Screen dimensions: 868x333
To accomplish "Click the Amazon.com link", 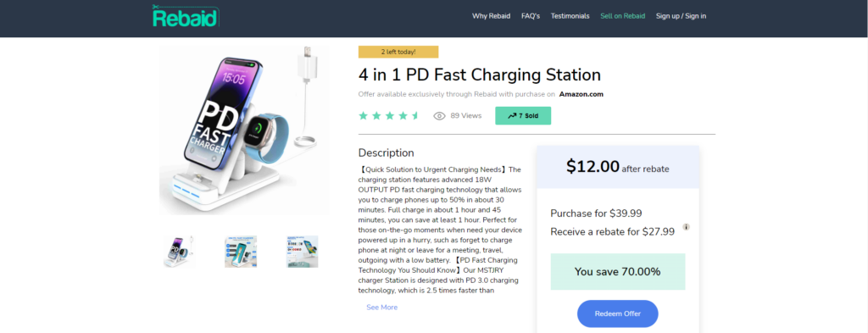I will [581, 94].
